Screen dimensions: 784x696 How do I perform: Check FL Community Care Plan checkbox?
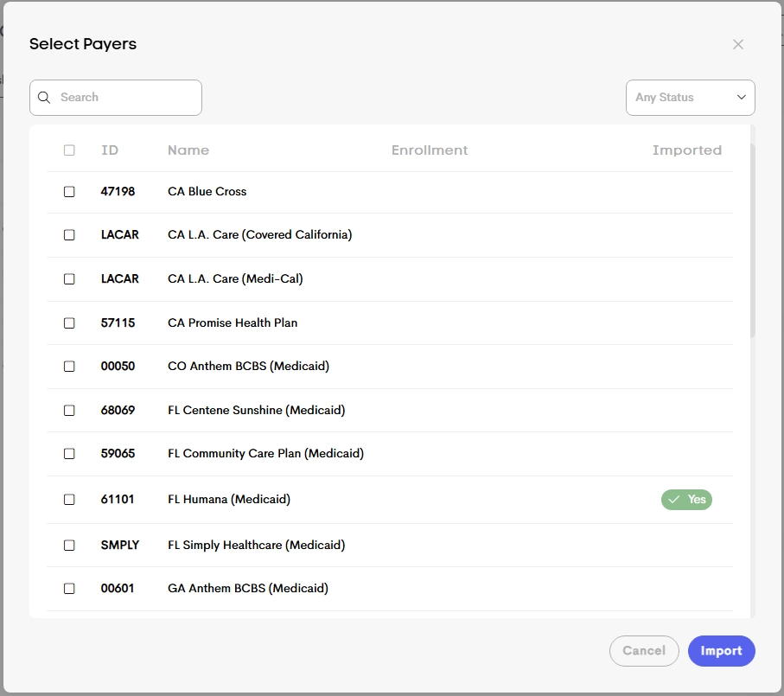[69, 454]
